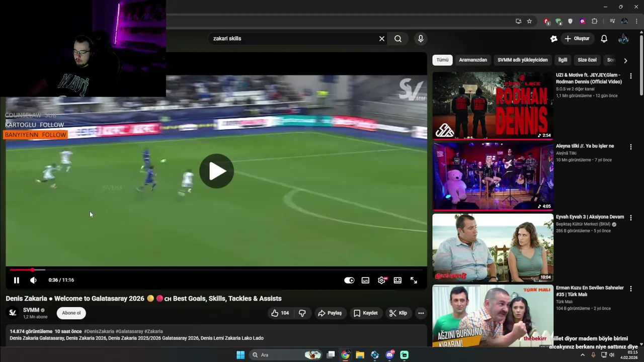Bookmark this page with the star icon
Viewport: 644px width, 362px height.
(x=529, y=21)
